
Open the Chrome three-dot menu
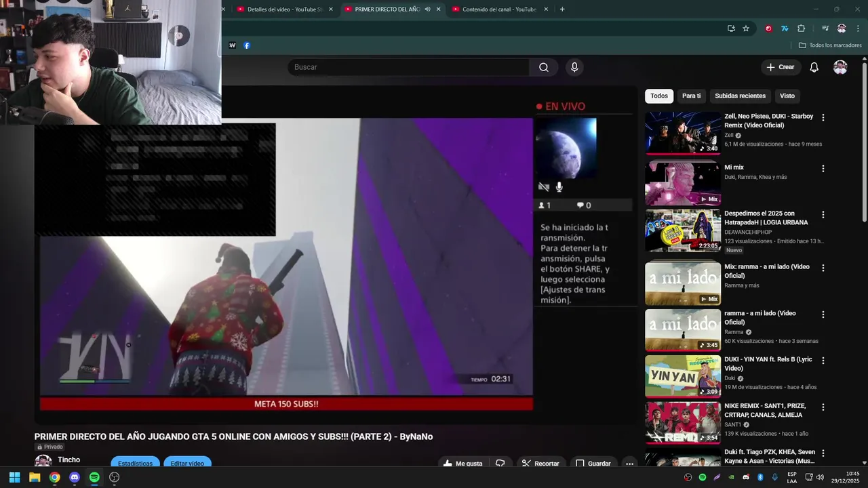coord(858,28)
